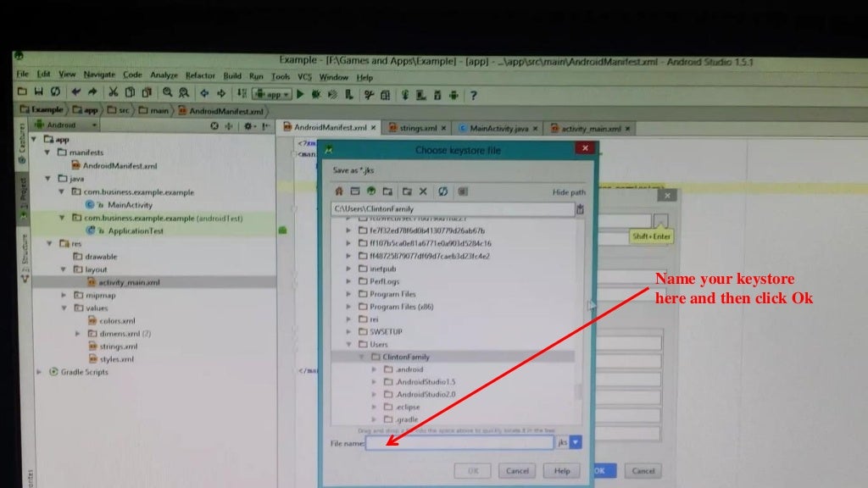This screenshot has height=488, width=868.
Task: Open the jks file type dropdown
Action: click(x=576, y=442)
